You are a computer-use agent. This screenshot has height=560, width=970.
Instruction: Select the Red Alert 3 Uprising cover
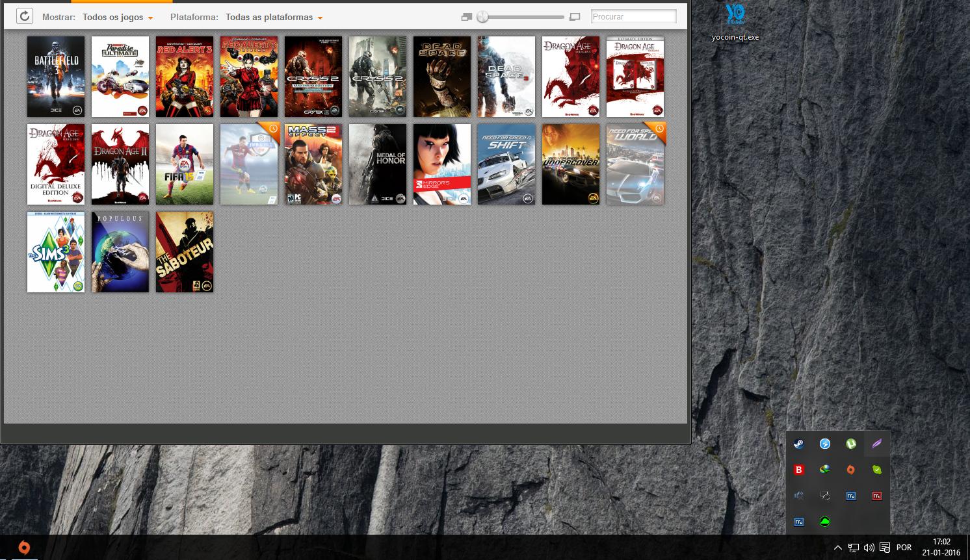pyautogui.click(x=249, y=77)
